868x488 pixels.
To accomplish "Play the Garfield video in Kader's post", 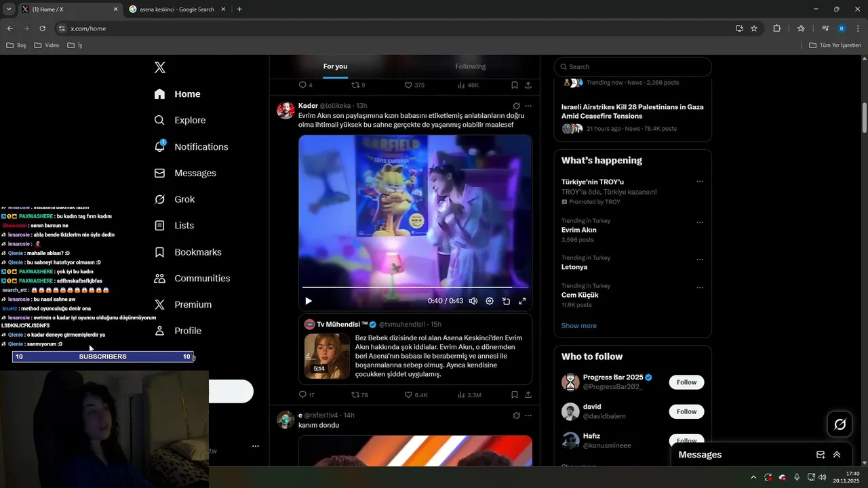I will (x=309, y=301).
